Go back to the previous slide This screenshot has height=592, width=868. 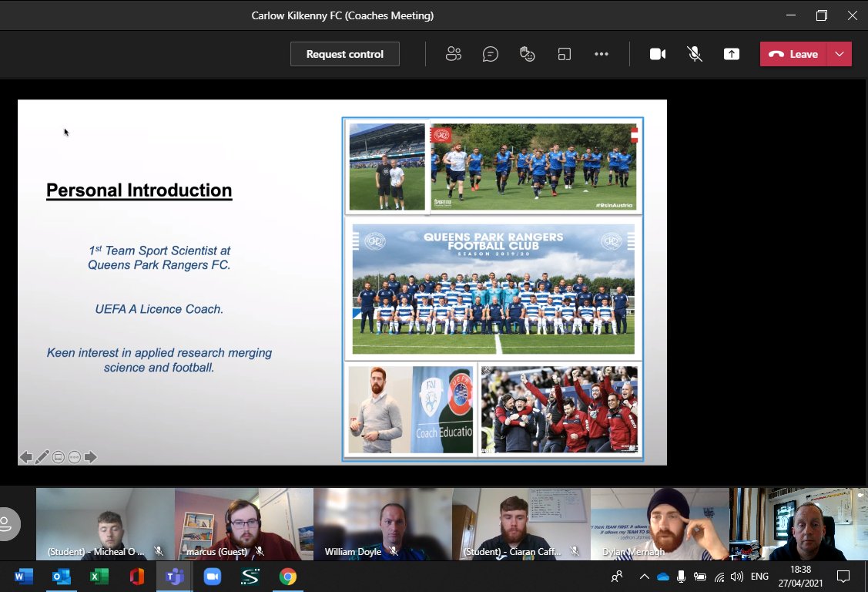pyautogui.click(x=28, y=456)
